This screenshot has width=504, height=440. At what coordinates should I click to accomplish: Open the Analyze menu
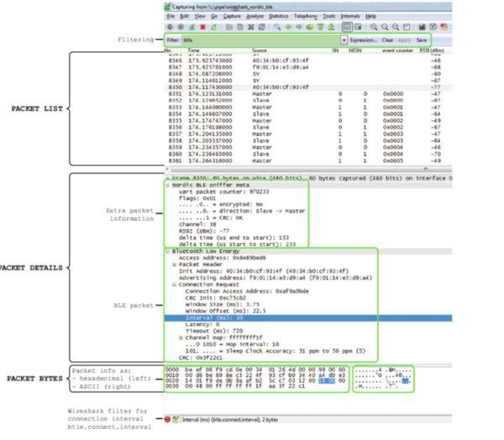[255, 16]
